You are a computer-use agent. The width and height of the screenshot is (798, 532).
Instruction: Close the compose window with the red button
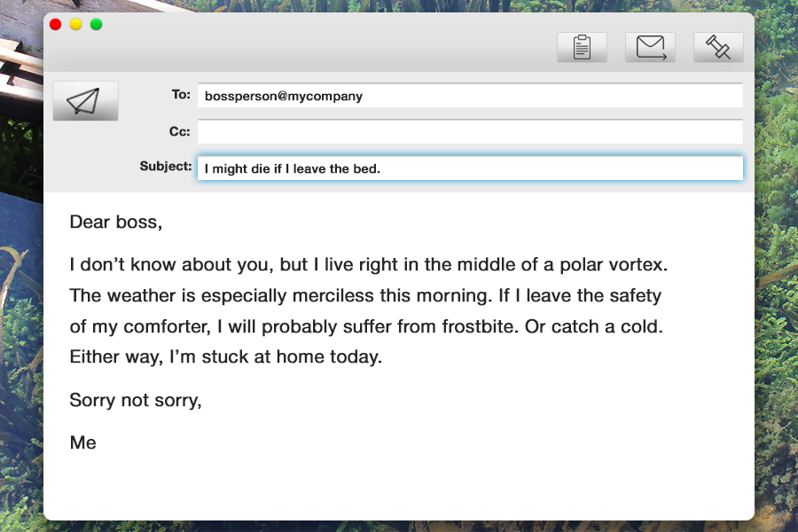tap(55, 24)
